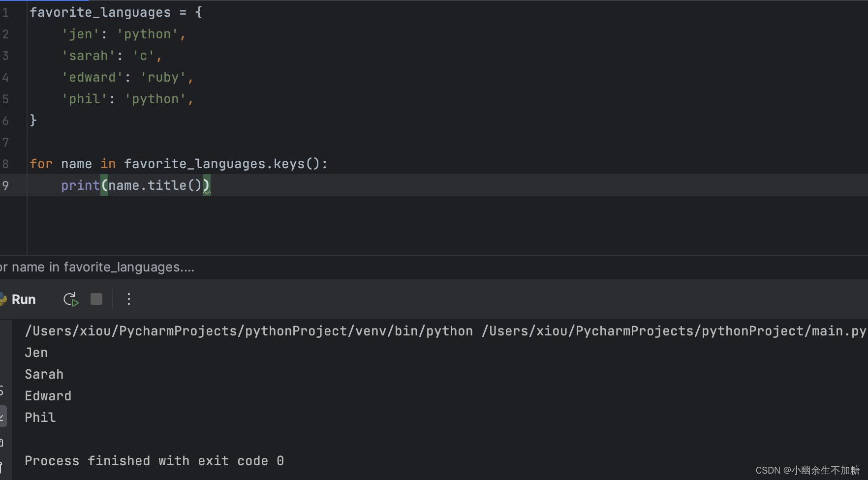Click the main.py script path in console
868x480 pixels.
[x=674, y=331]
